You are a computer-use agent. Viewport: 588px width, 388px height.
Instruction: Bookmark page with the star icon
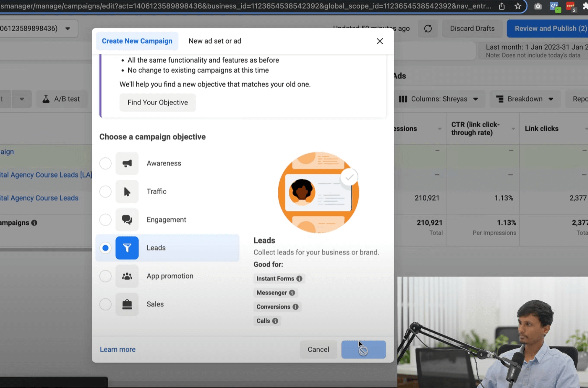518,6
